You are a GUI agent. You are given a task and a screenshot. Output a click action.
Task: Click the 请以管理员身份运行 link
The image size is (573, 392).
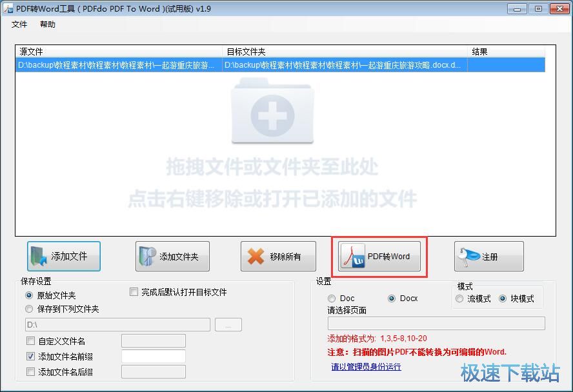click(366, 366)
